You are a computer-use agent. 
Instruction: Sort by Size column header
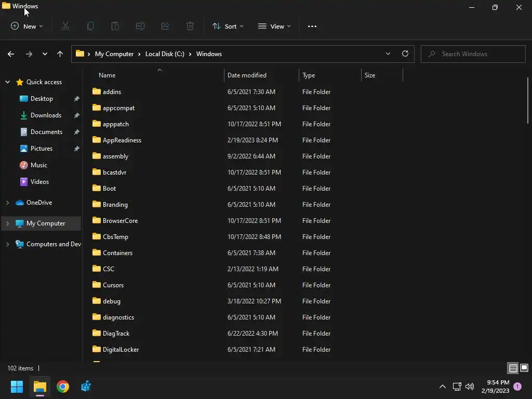click(x=382, y=75)
